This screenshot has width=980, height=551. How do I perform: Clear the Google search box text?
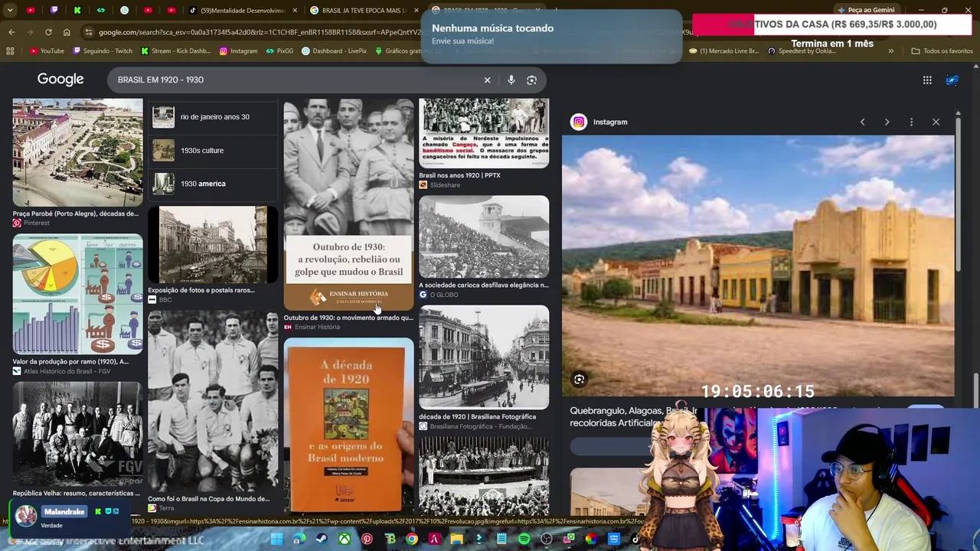pos(487,80)
